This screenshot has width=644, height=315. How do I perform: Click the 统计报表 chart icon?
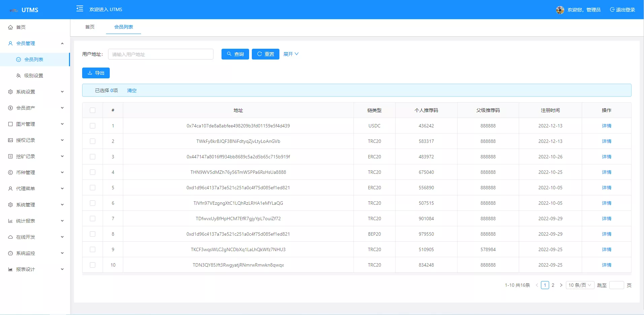tap(10, 221)
